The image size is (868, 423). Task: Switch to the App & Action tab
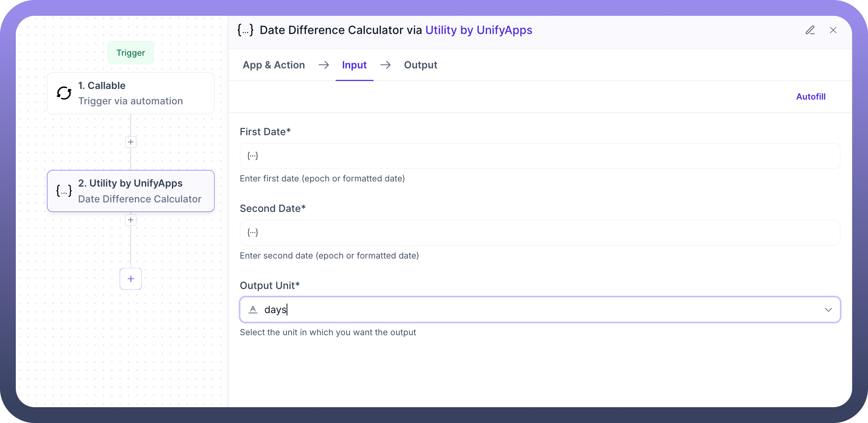(274, 65)
